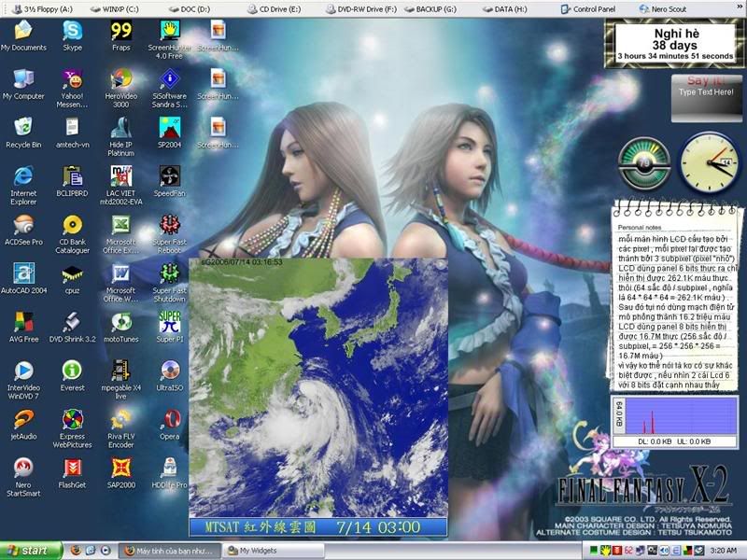The height and width of the screenshot is (560, 747).
Task: Open the My Documents desktop icon
Action: (23, 35)
